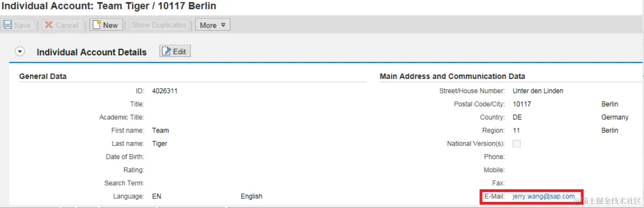This screenshot has height=208, width=644.
Task: Click the country name Germany
Action: point(615,117)
